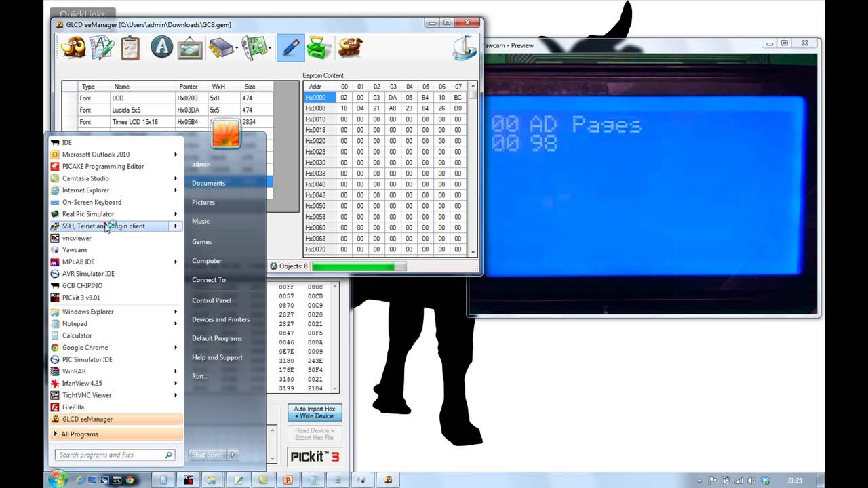The height and width of the screenshot is (488, 868).
Task: Click the green circuit card toolbar icon
Action: (254, 48)
